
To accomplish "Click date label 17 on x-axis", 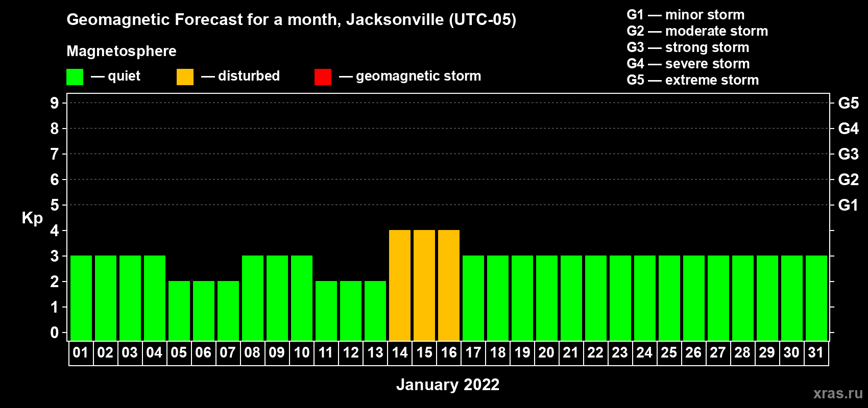I will tap(473, 352).
